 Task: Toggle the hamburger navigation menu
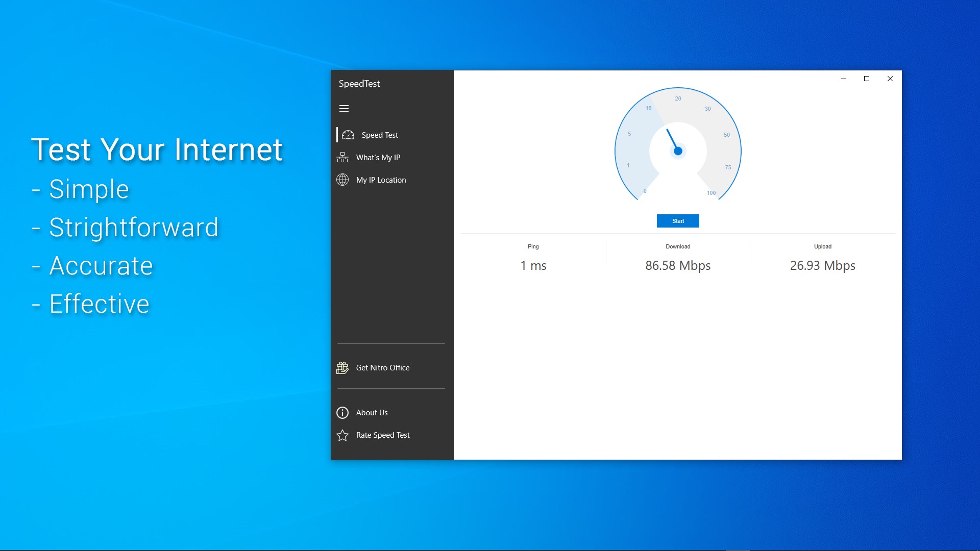(344, 109)
